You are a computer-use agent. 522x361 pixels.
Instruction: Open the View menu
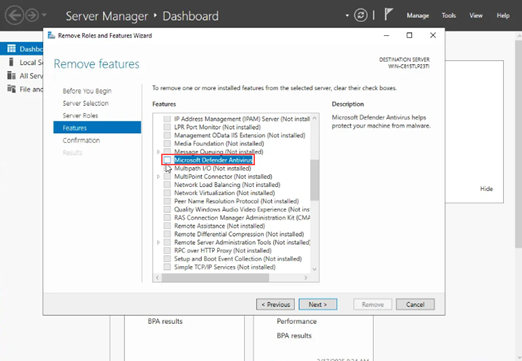(x=476, y=15)
